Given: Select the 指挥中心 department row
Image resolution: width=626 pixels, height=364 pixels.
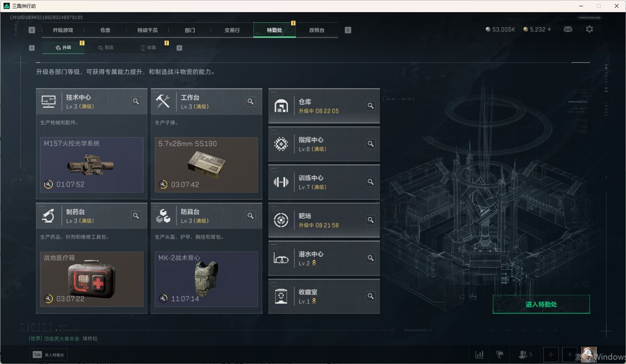Looking at the screenshot, I should 324,144.
